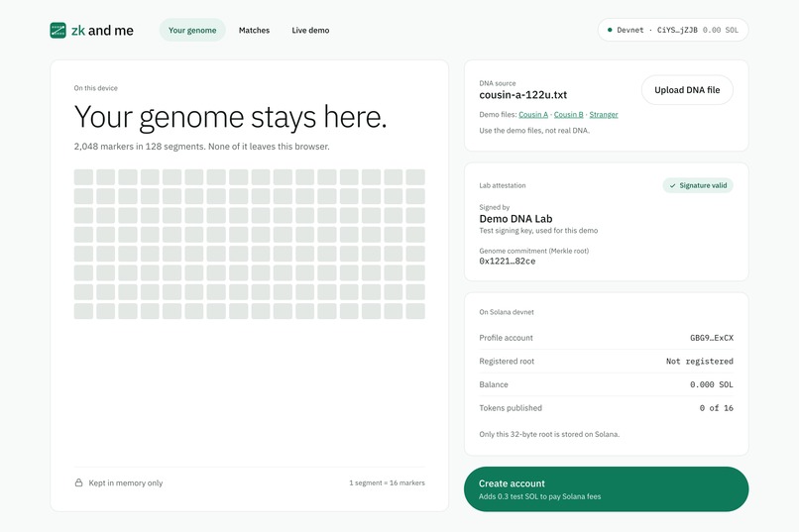Click the Kept in memory only label
Screen dimensions: 799x532
coord(125,482)
